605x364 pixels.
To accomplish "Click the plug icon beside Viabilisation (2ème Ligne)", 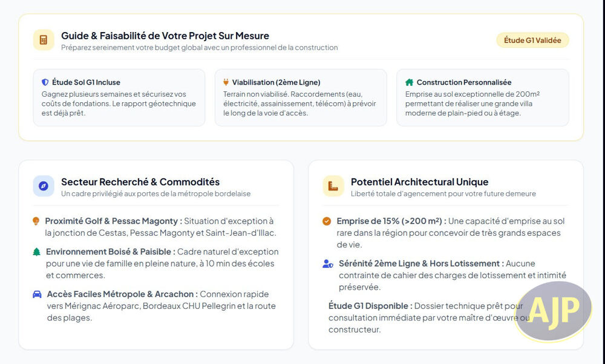I will (x=226, y=82).
